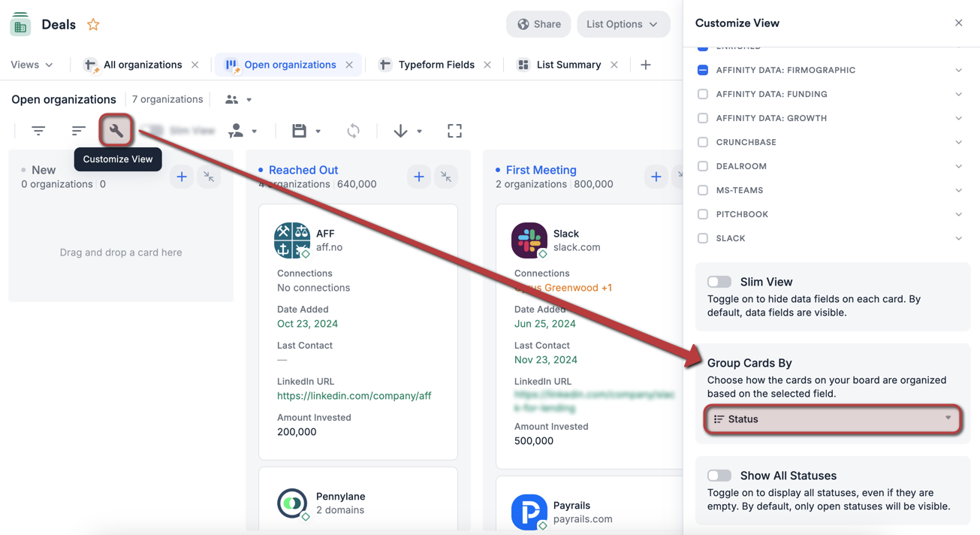Open the Views dropdown
This screenshot has height=535, width=980.
click(x=32, y=65)
